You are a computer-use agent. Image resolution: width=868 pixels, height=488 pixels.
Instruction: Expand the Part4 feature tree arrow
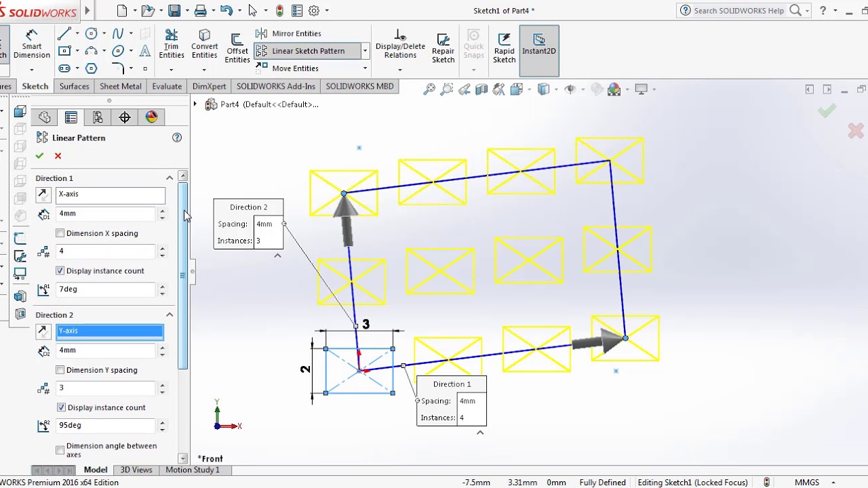[x=195, y=104]
